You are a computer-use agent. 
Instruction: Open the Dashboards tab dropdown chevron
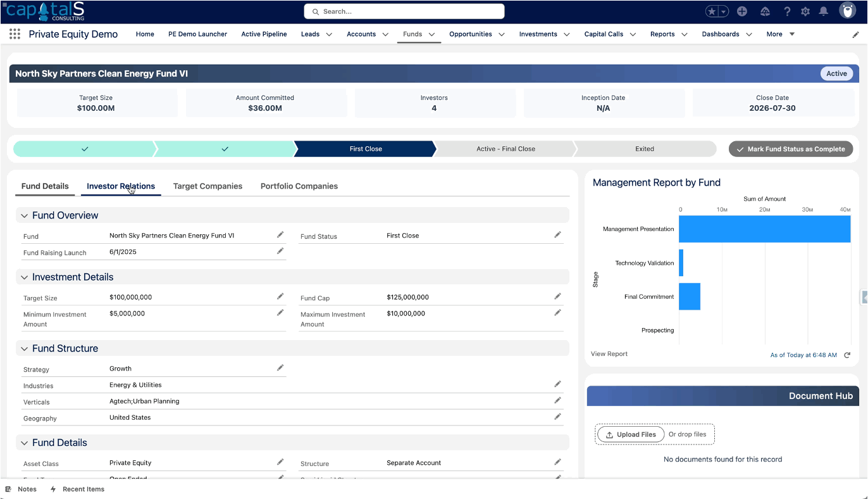click(749, 35)
